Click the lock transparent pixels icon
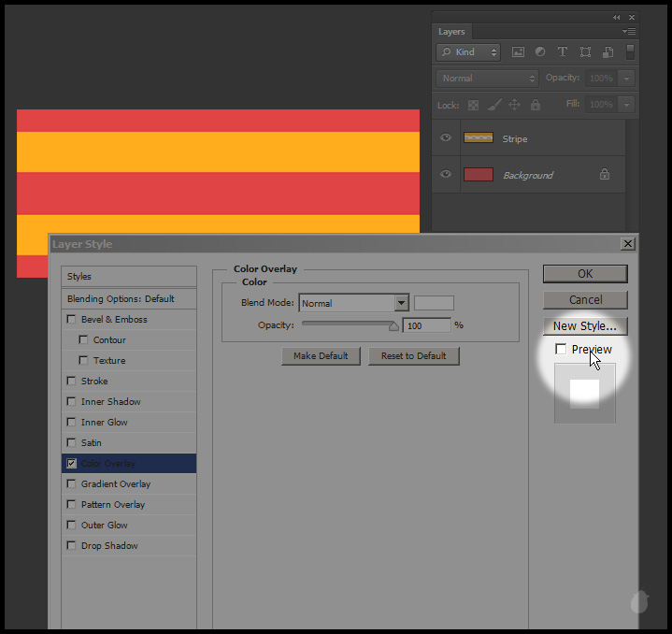 click(473, 105)
